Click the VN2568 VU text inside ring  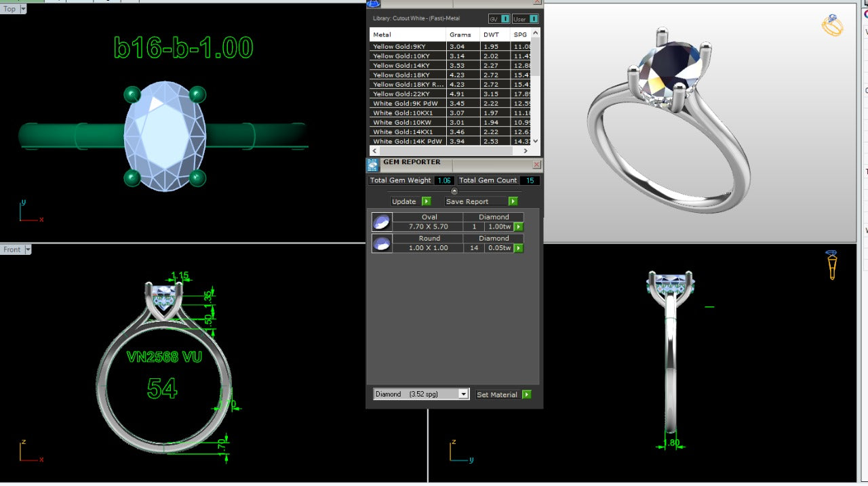164,357
